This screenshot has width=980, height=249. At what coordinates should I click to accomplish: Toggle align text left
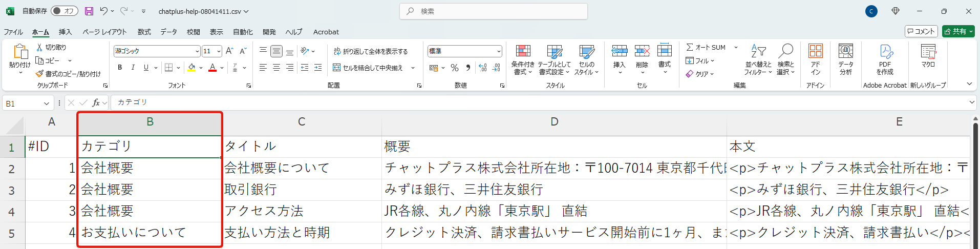[x=263, y=68]
